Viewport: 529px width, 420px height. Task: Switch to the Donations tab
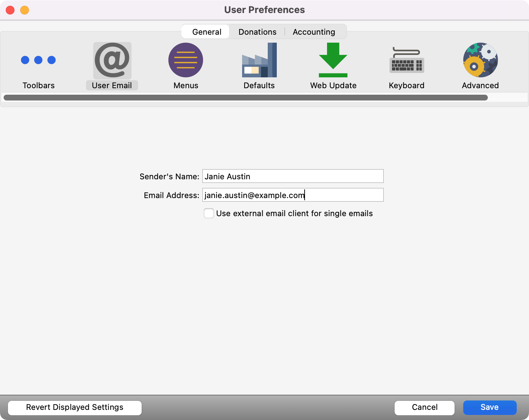pos(257,32)
